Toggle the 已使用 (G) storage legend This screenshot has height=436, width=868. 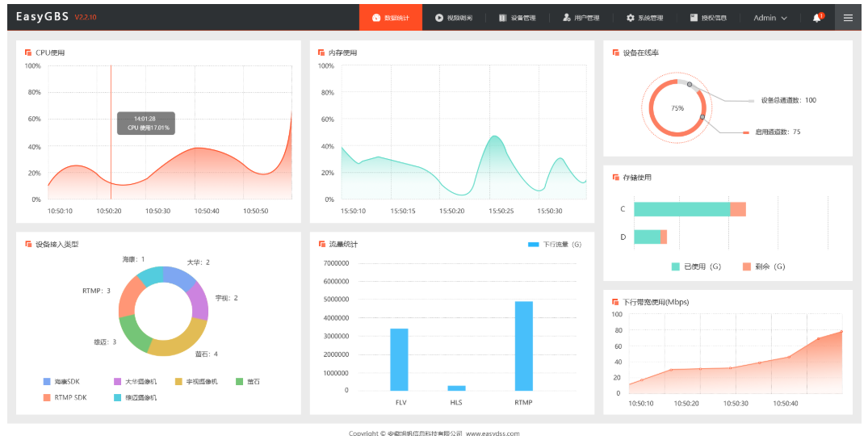click(x=696, y=266)
